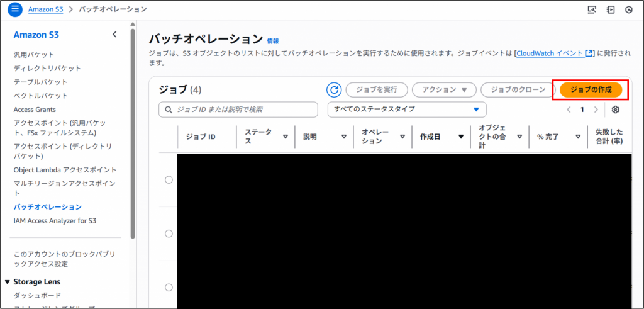Open the アクション dropdown
This screenshot has width=644, height=309.
[445, 90]
